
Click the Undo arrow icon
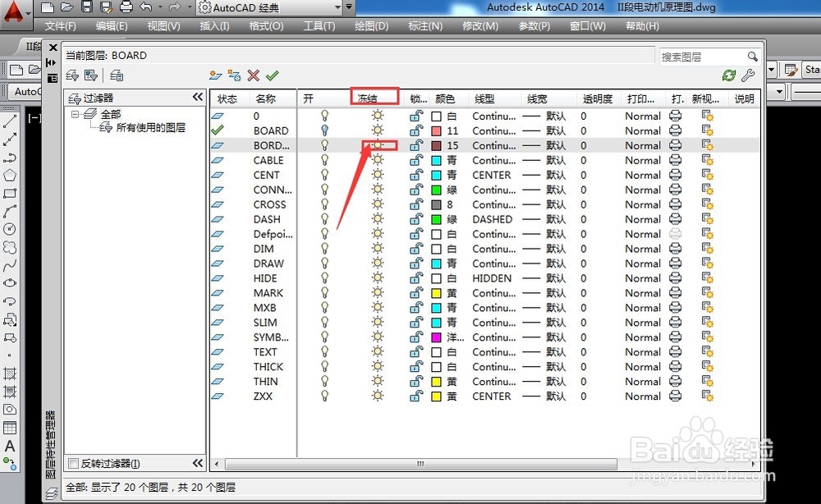tap(146, 7)
